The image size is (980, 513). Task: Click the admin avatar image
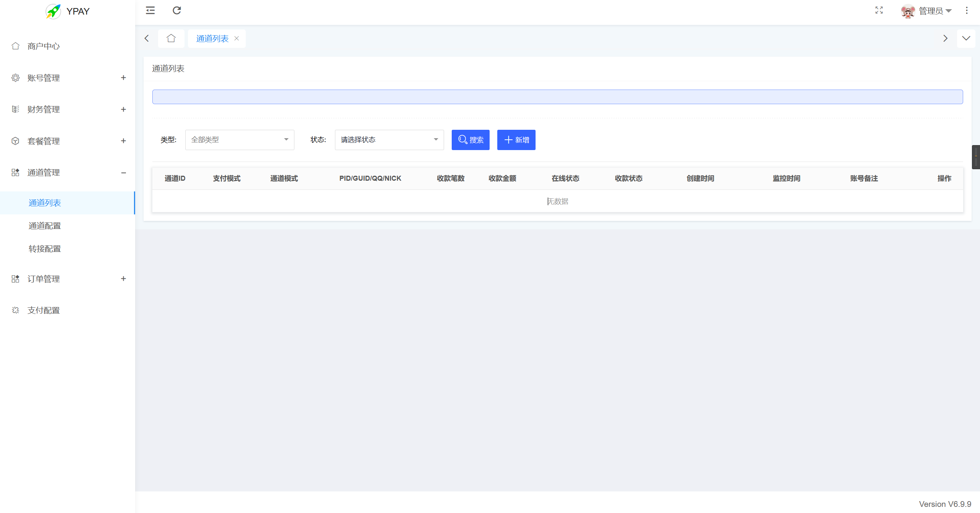(x=908, y=11)
